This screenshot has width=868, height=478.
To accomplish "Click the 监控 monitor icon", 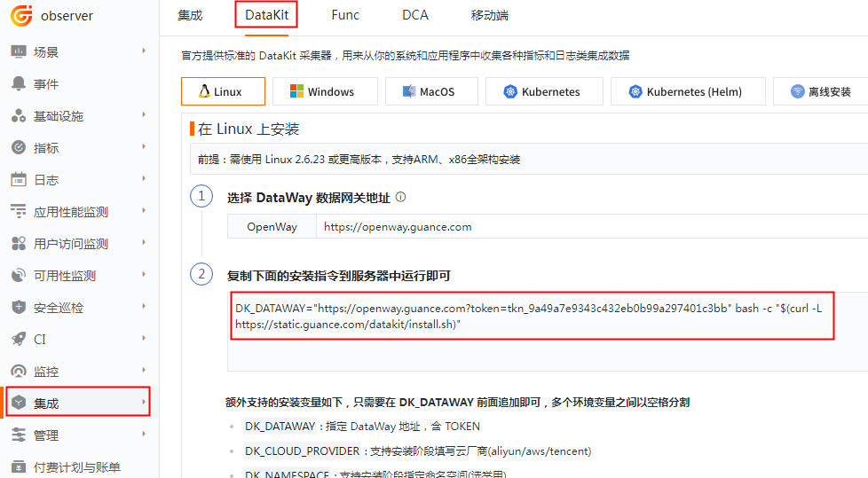I will (x=19, y=372).
